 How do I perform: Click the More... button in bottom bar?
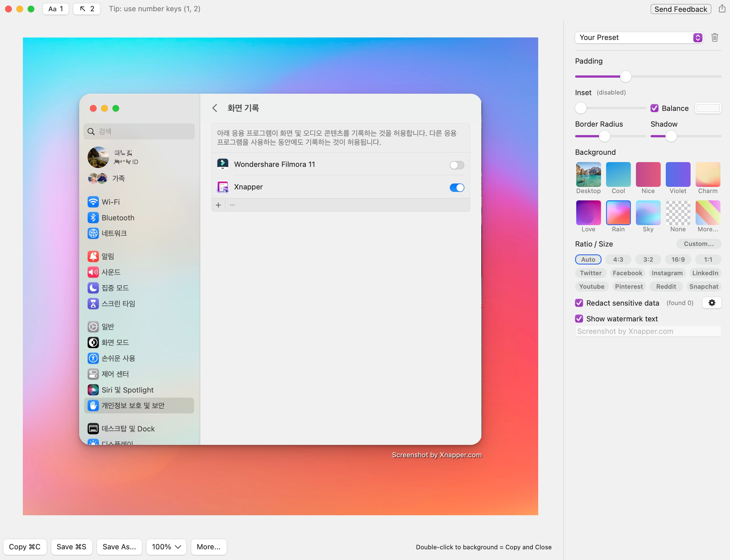tap(208, 547)
